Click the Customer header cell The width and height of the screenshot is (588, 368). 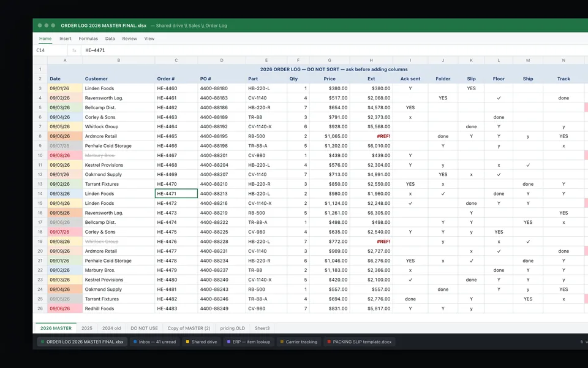point(118,79)
